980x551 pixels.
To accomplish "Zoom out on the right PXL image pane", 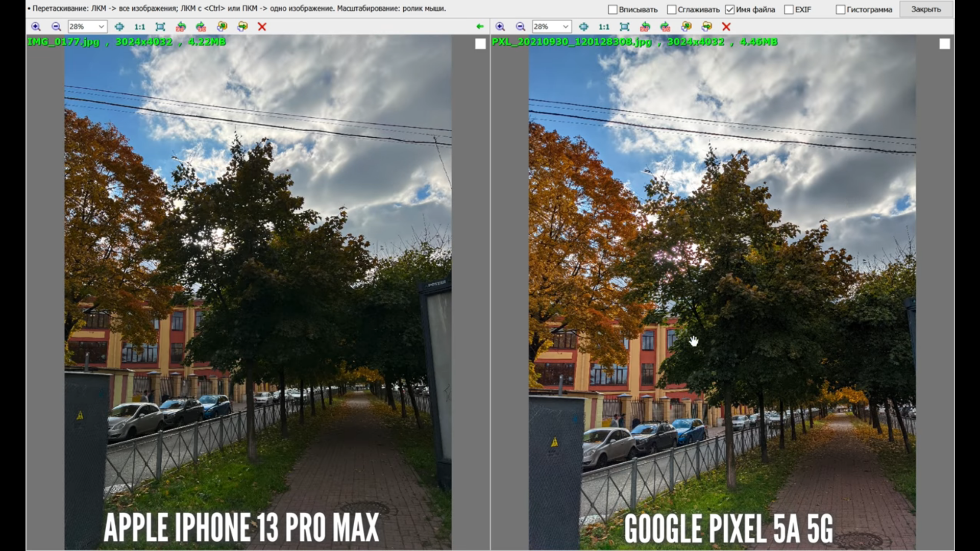I will 520,27.
